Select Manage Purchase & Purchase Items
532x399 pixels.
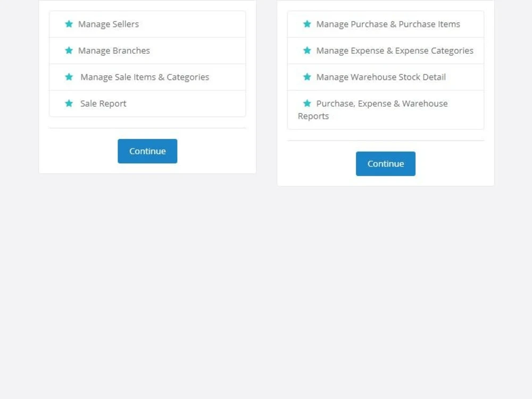pos(387,24)
